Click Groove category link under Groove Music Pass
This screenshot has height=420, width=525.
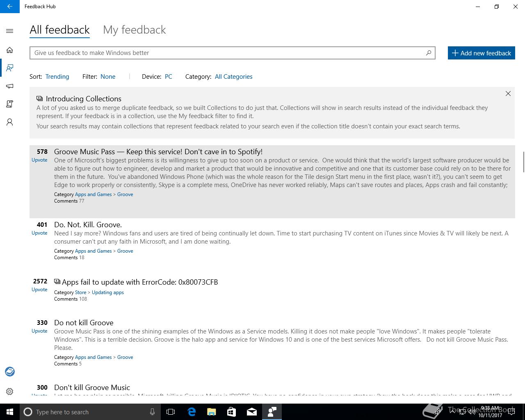point(125,194)
